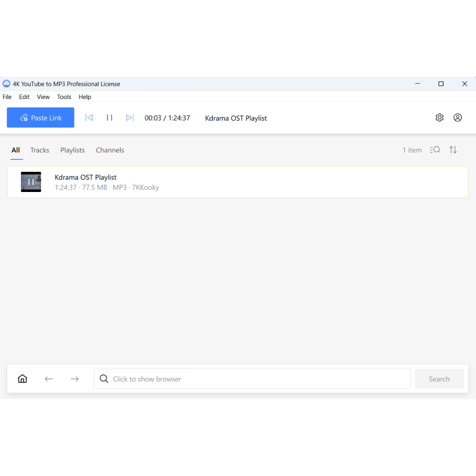Switch to the Tracks tab
The image size is (476, 476).
40,150
